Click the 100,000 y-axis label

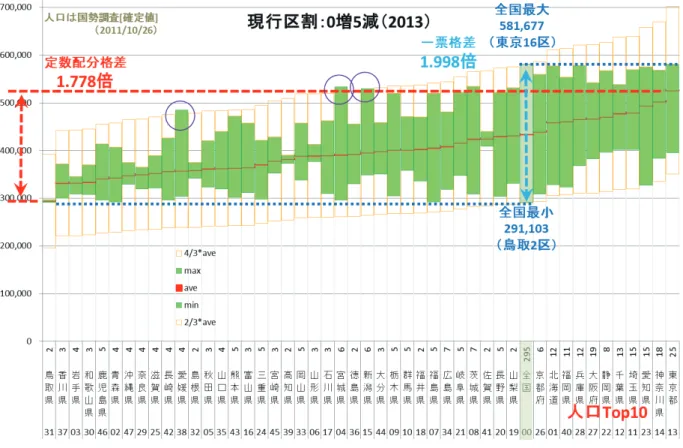[16, 293]
